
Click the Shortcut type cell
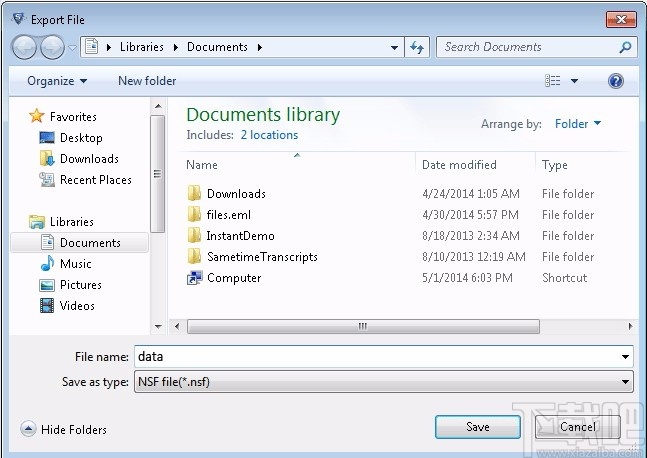coord(564,278)
